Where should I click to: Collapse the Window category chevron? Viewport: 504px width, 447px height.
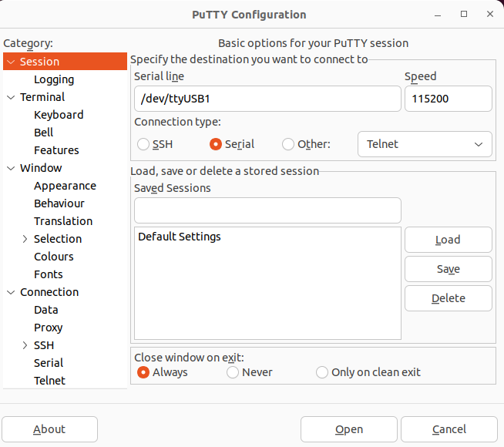11,168
